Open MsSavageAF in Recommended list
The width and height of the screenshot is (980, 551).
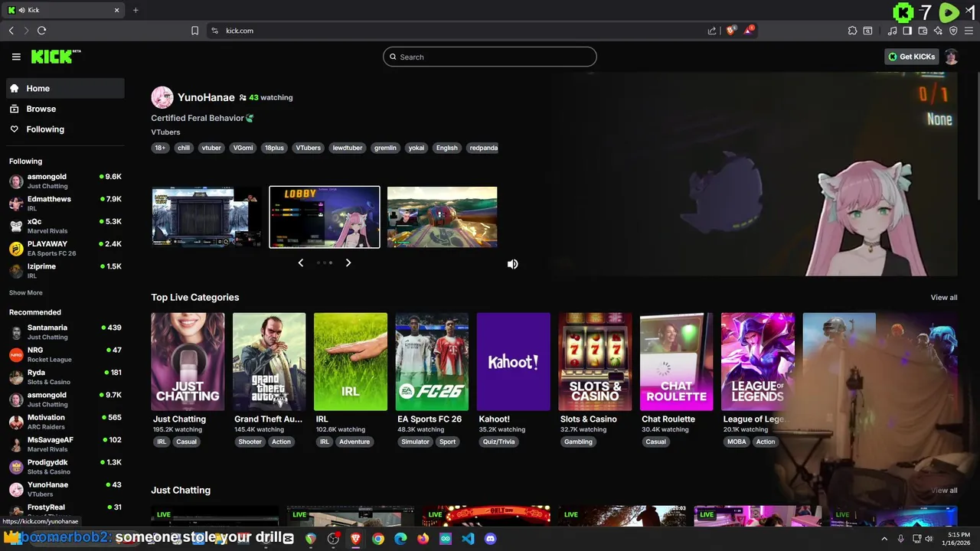click(x=65, y=444)
